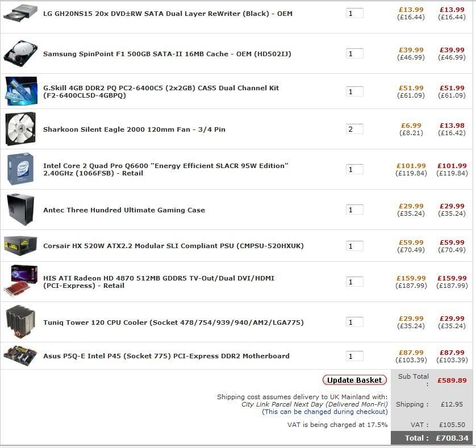Screen dimensions: 476x448
Task: Click the Antec Three Hundred case image
Action: click(x=20, y=210)
